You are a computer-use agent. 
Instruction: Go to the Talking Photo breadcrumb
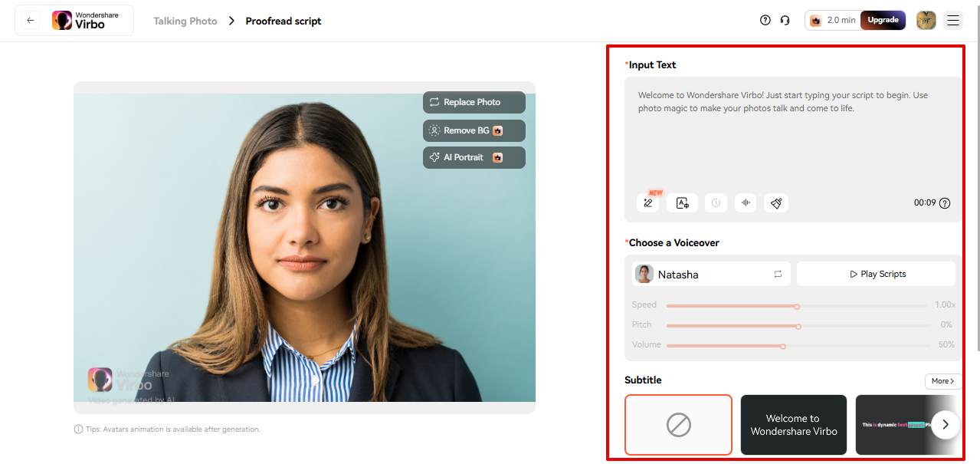click(185, 21)
